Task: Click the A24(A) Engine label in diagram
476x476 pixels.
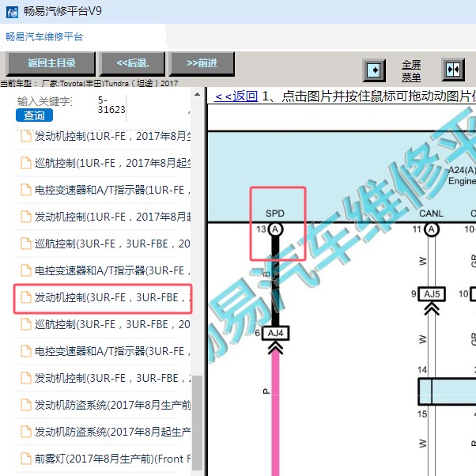Action: tap(462, 176)
